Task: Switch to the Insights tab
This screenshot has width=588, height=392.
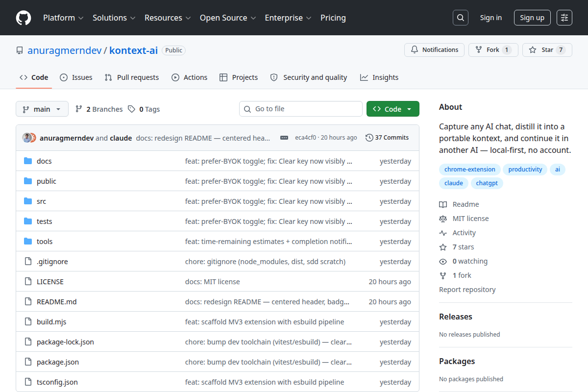Action: (x=379, y=77)
